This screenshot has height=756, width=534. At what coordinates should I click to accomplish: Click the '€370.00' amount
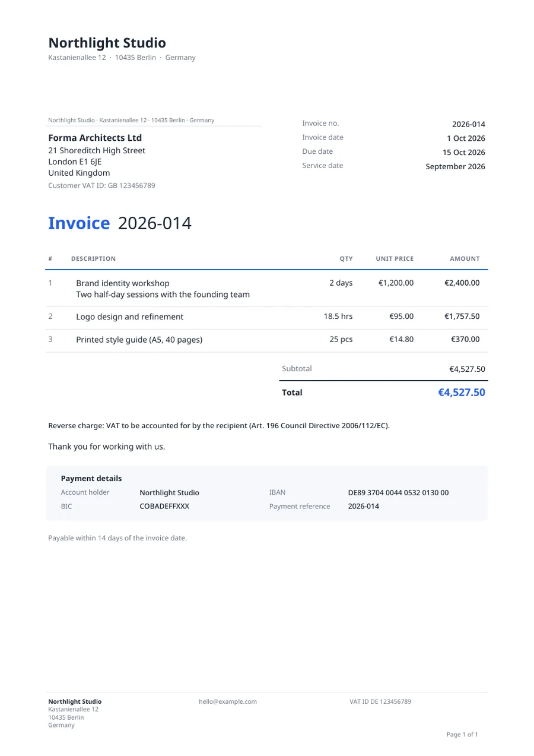tap(465, 340)
